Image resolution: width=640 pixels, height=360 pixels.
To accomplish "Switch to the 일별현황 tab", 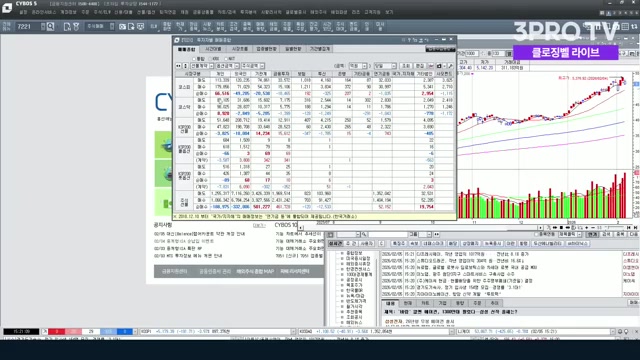I will click(293, 49).
